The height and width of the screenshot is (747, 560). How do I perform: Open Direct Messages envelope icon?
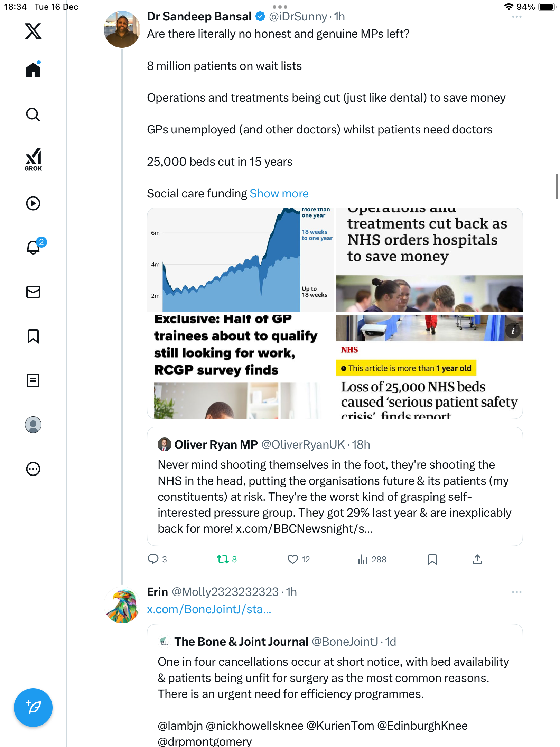coord(33,292)
